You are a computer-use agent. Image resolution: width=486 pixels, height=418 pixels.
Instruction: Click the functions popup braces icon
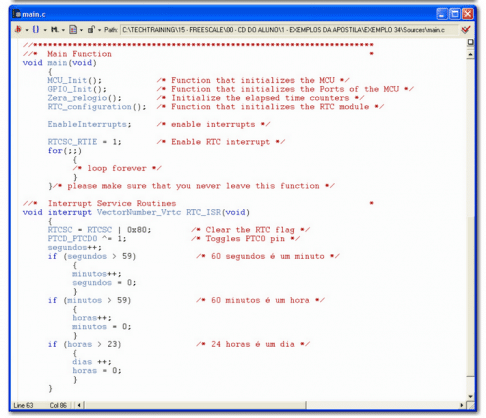(36, 30)
